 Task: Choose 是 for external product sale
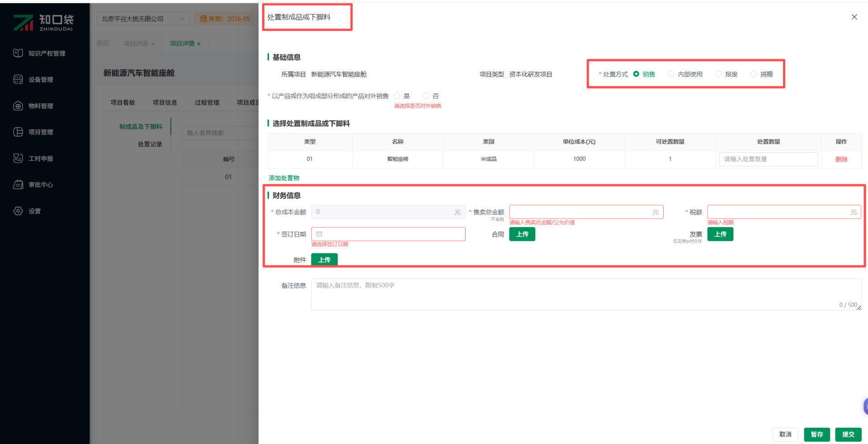pos(397,96)
